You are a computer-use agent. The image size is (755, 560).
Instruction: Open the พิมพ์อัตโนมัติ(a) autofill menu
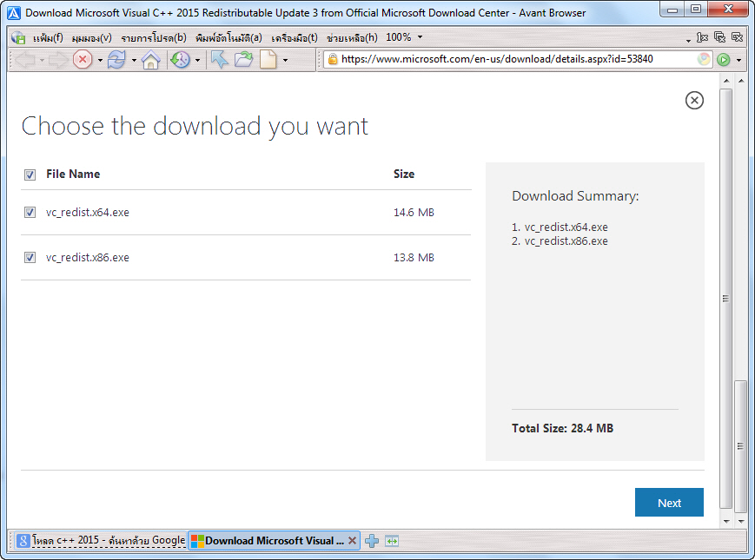[228, 37]
